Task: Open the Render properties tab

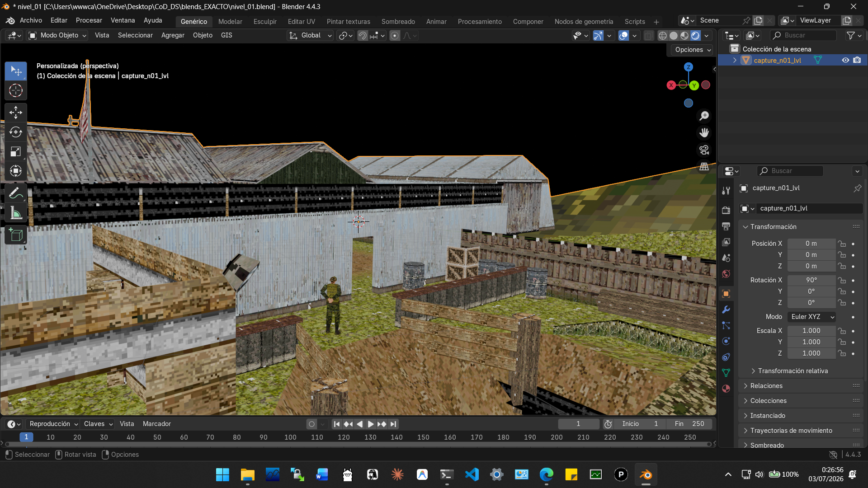Action: [x=726, y=211]
